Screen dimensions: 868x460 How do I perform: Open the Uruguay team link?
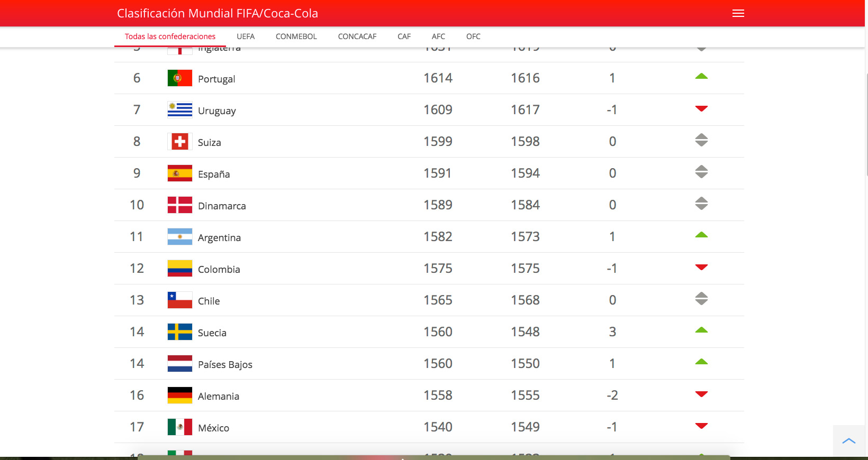[x=217, y=111]
